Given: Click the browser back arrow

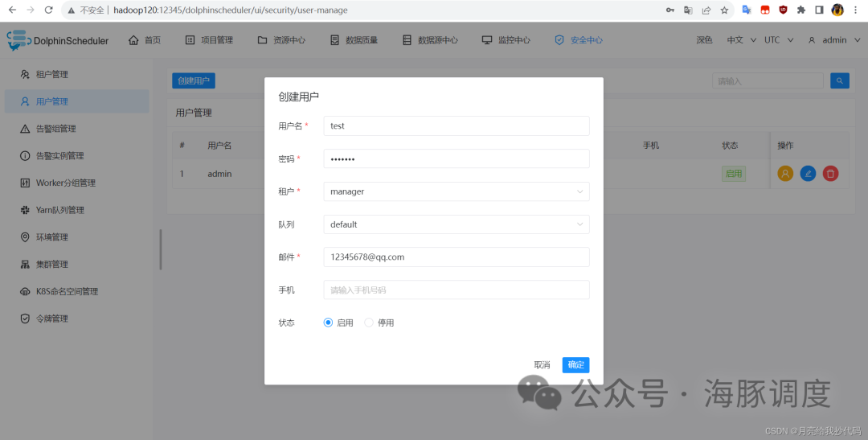Looking at the screenshot, I should pos(12,10).
